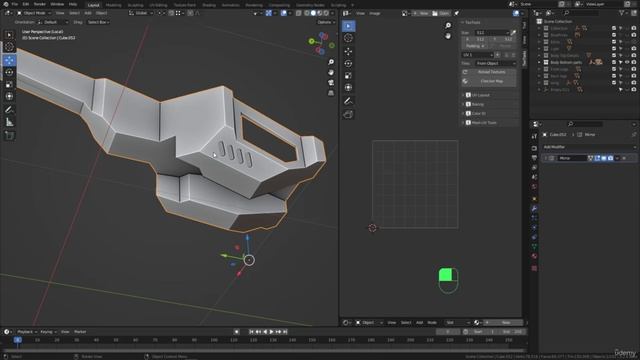Activate the Transform tool in UV editor toolbar
Viewport: 640px width, 360px height.
(348, 87)
